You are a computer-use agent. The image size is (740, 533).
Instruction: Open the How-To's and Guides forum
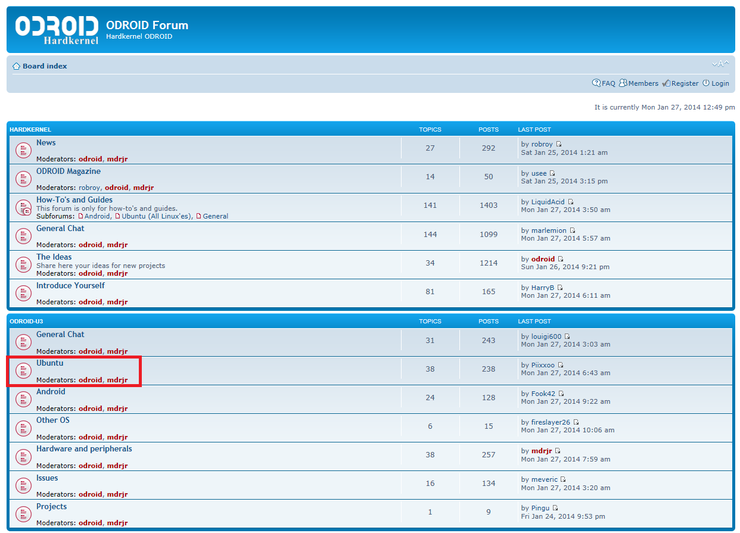click(75, 200)
